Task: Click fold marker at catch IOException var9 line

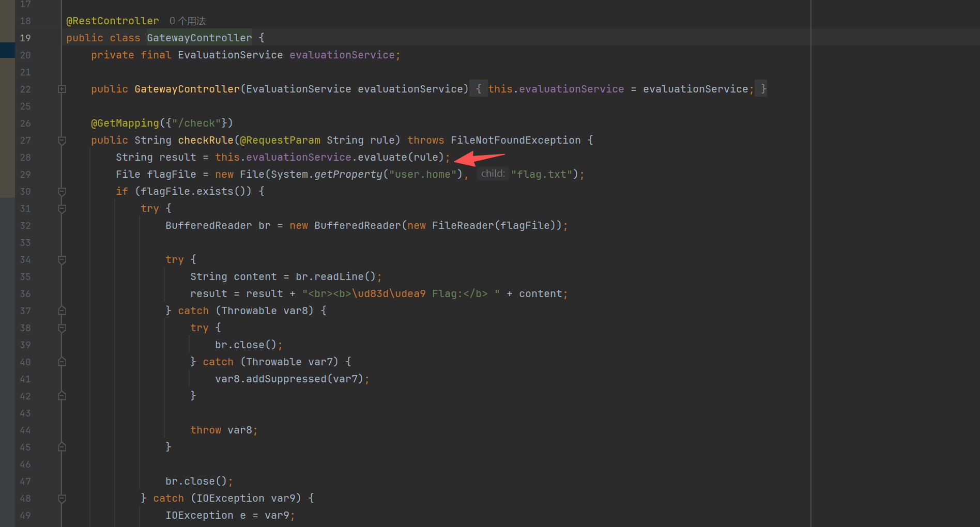Action: click(x=62, y=499)
